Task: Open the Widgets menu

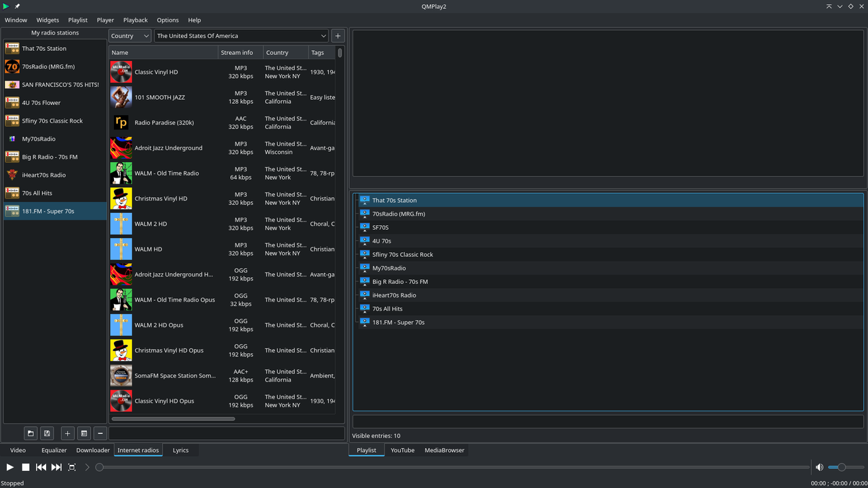Action: (47, 20)
